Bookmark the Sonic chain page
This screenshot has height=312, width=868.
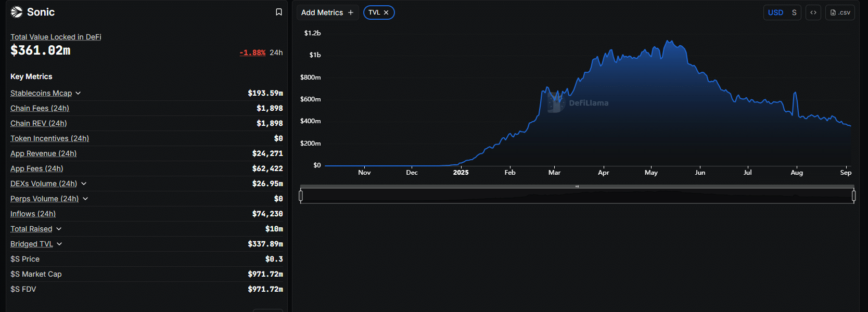[x=279, y=12]
